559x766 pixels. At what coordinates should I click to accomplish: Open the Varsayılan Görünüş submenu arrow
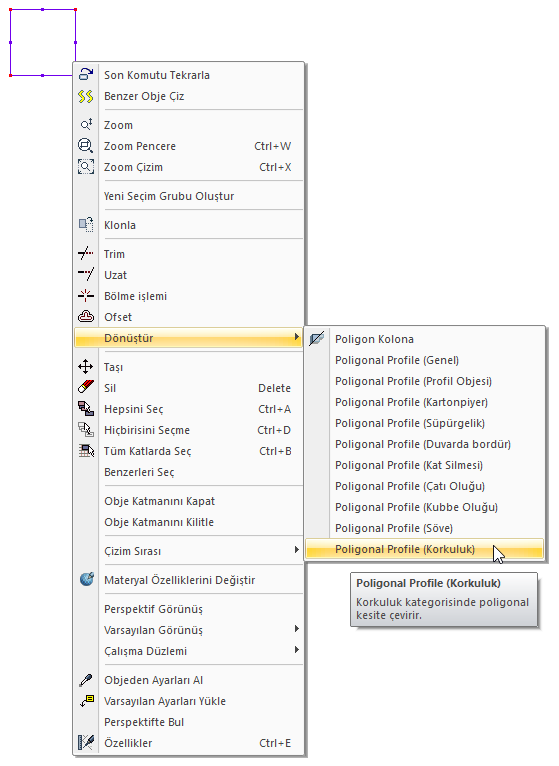click(296, 629)
